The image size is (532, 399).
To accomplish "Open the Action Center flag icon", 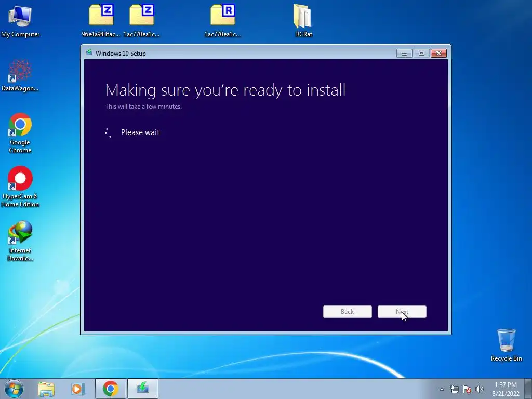I will point(467,389).
